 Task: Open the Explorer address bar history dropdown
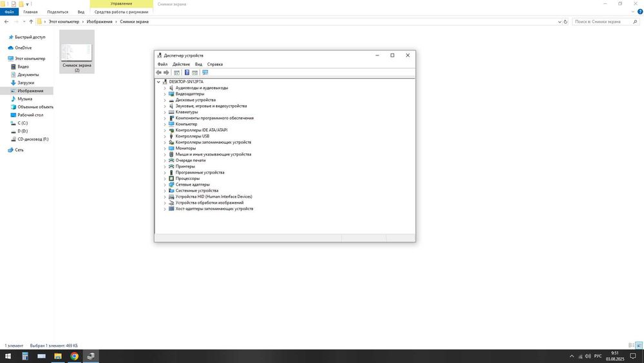point(560,22)
